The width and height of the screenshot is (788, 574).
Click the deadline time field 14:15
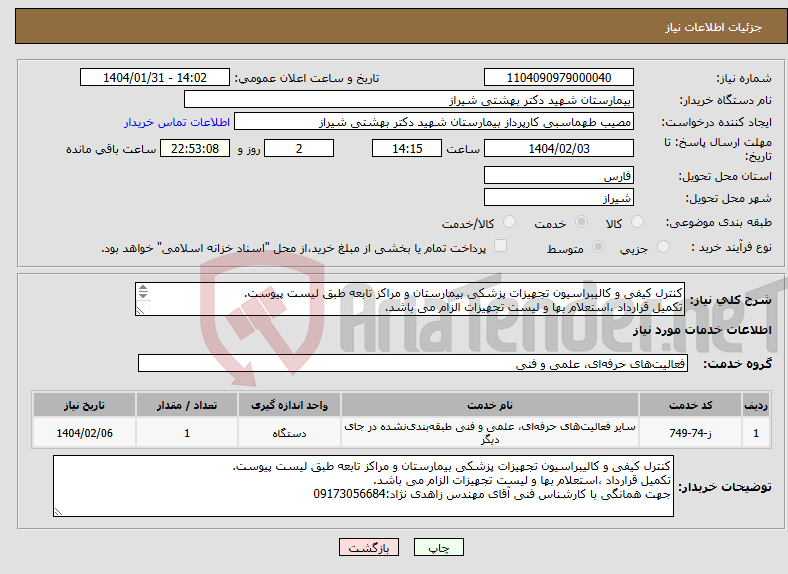point(407,148)
